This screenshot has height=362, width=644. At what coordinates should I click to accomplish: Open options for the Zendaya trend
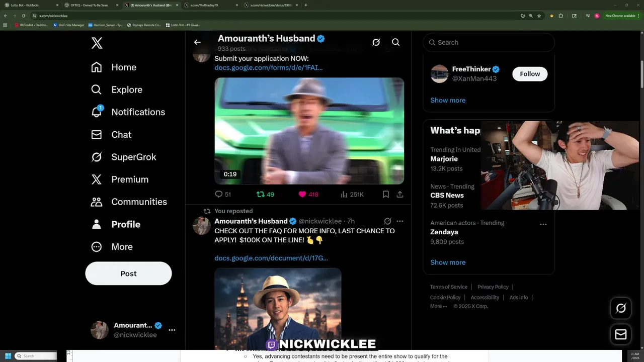coord(543,224)
